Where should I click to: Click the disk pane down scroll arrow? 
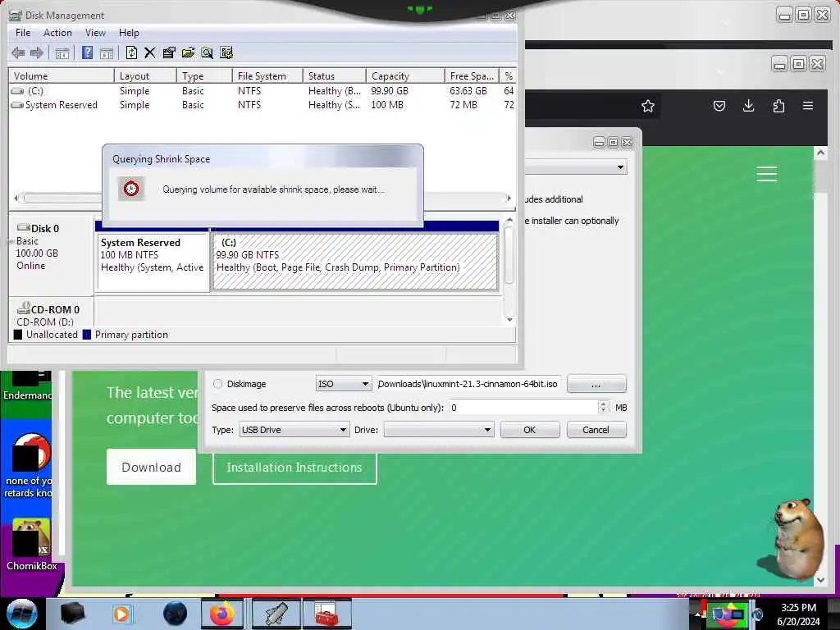509,320
